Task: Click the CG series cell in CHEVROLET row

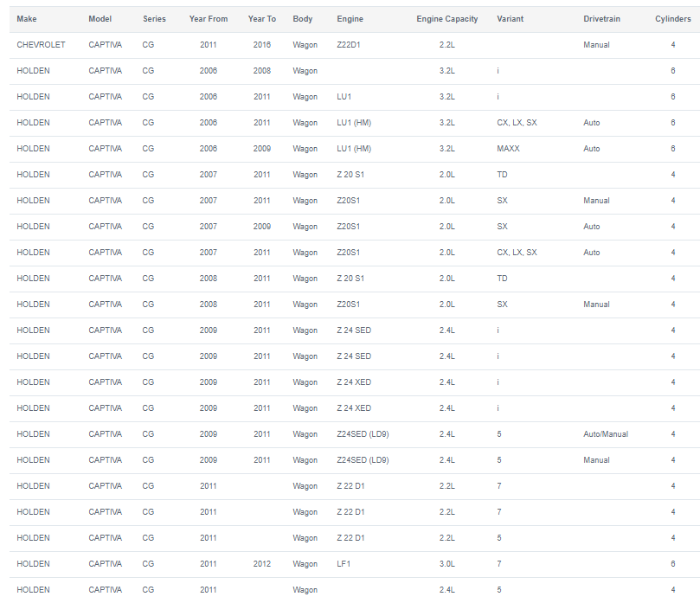Action: coord(148,45)
